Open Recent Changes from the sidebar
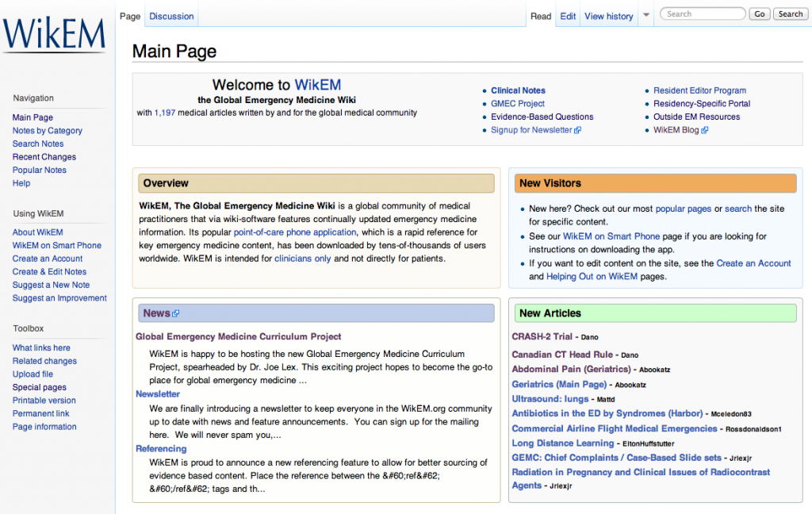The image size is (812, 514). [44, 156]
